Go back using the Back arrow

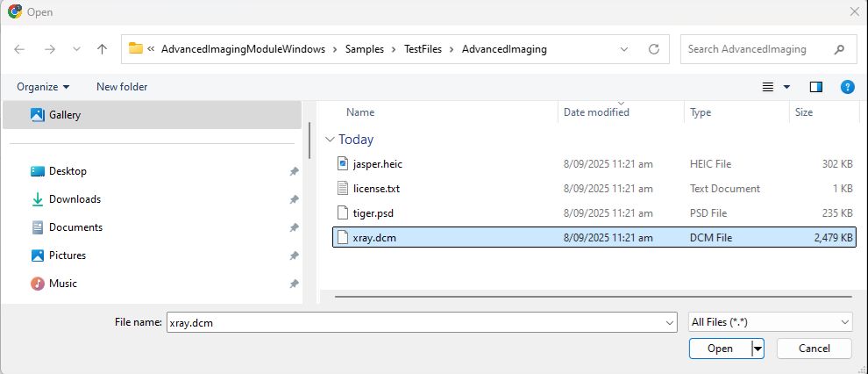(19, 49)
